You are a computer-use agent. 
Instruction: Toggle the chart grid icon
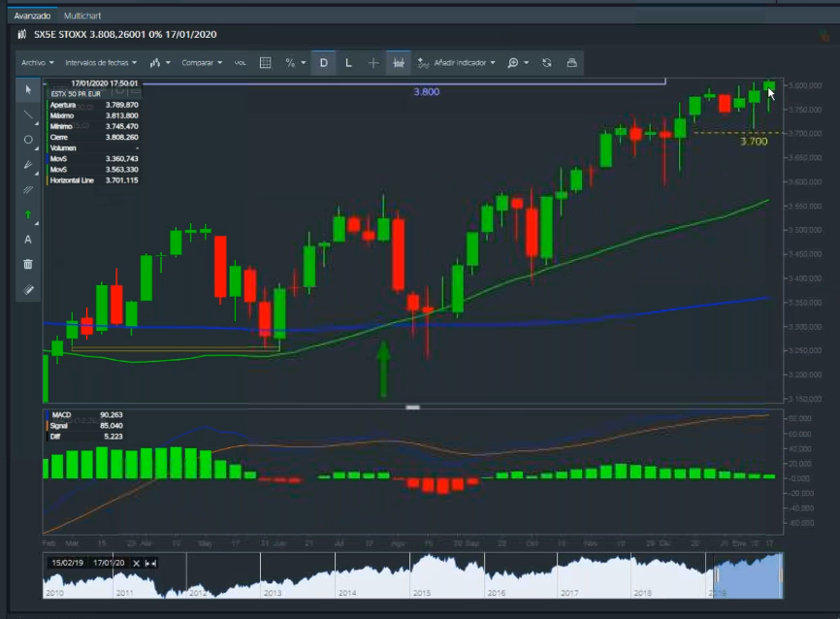265,63
